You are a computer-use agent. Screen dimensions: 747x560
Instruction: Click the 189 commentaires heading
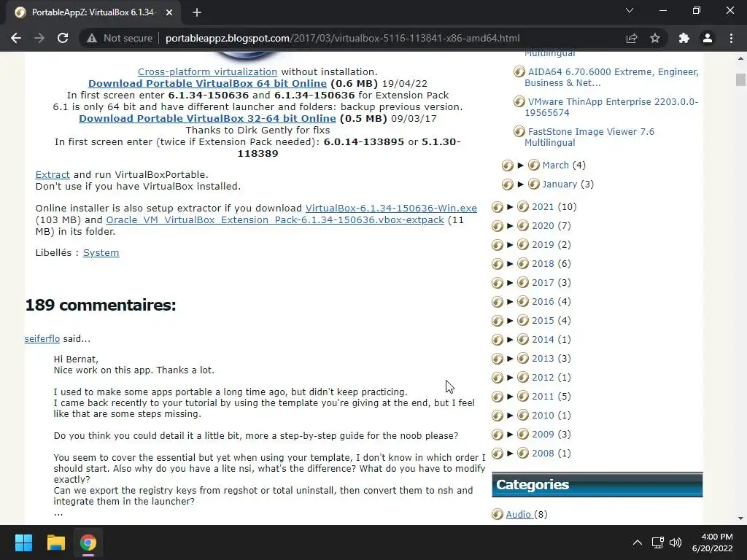click(x=101, y=306)
